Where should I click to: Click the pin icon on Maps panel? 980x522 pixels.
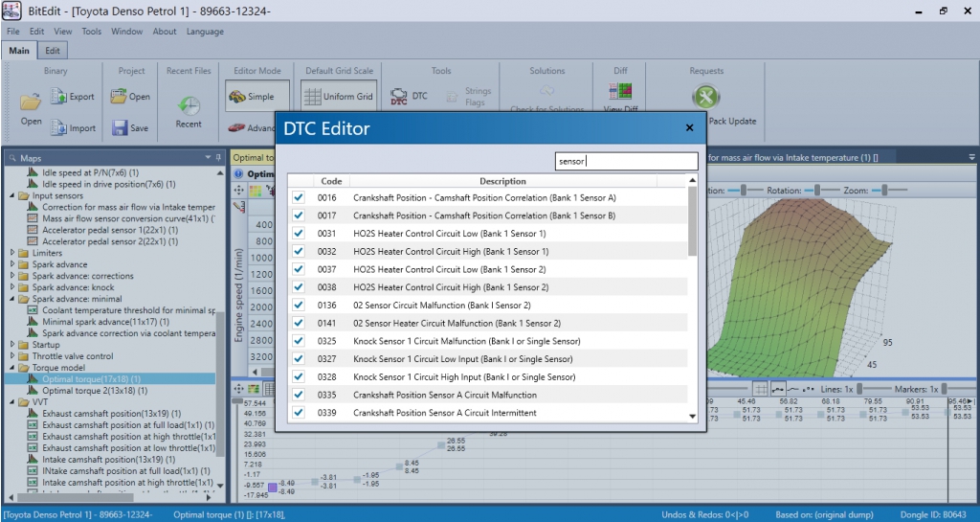click(x=218, y=157)
